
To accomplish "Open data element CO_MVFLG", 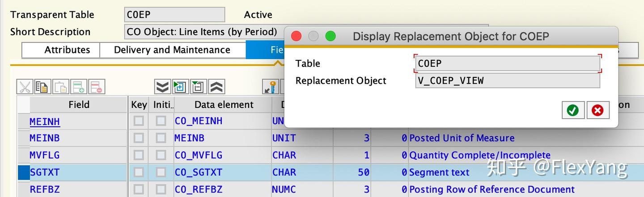I will click(199, 155).
